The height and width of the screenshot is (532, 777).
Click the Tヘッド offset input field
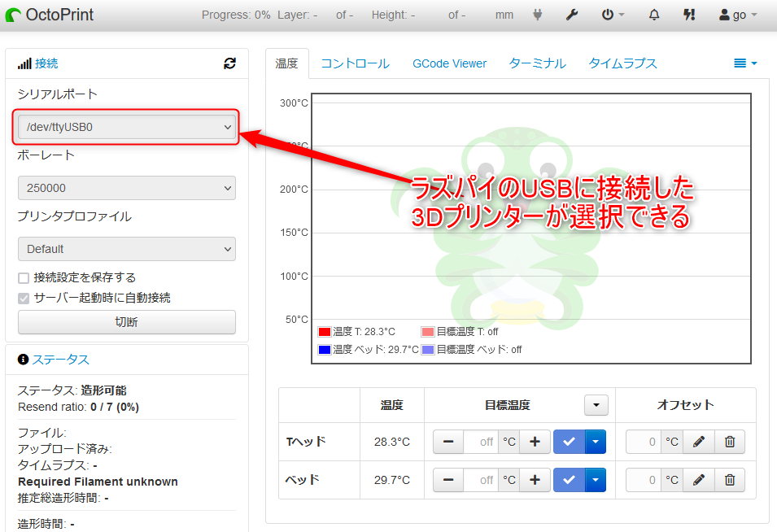(644, 442)
